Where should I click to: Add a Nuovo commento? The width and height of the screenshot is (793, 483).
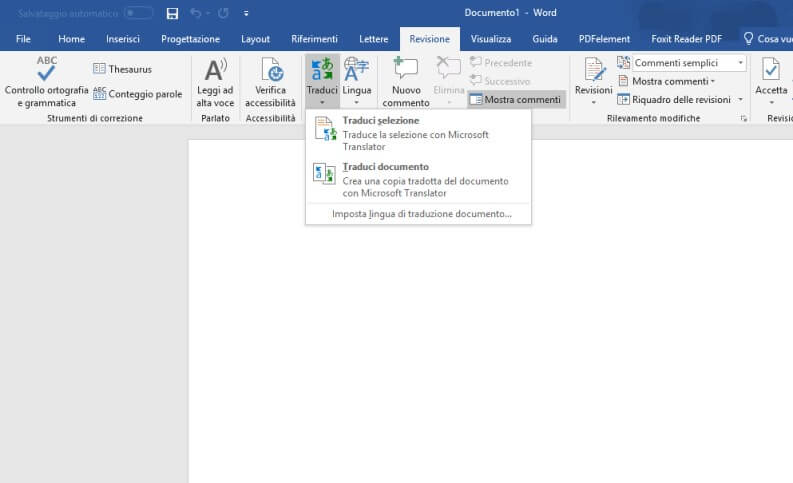click(x=406, y=82)
